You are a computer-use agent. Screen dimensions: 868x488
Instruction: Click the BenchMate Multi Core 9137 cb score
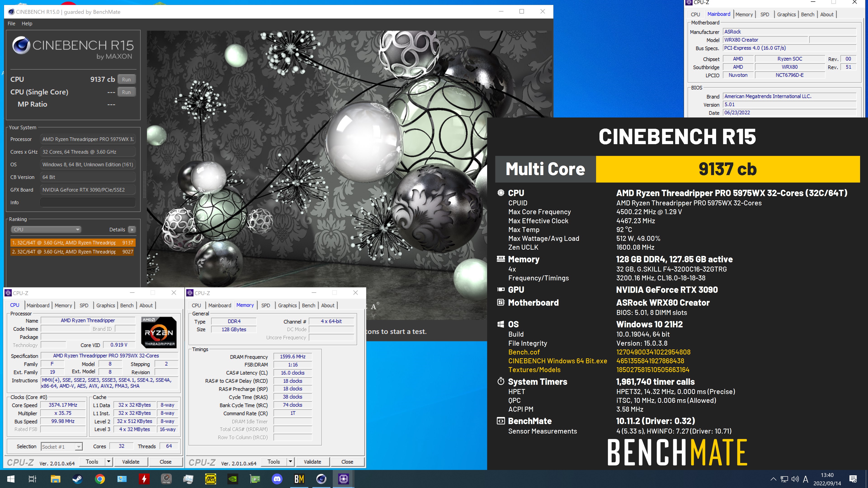727,169
